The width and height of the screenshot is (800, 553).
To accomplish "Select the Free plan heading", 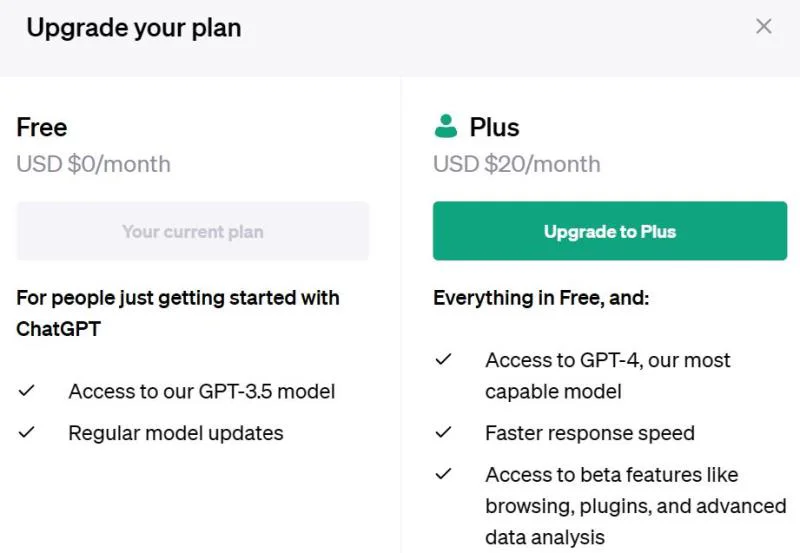I will click(x=42, y=127).
